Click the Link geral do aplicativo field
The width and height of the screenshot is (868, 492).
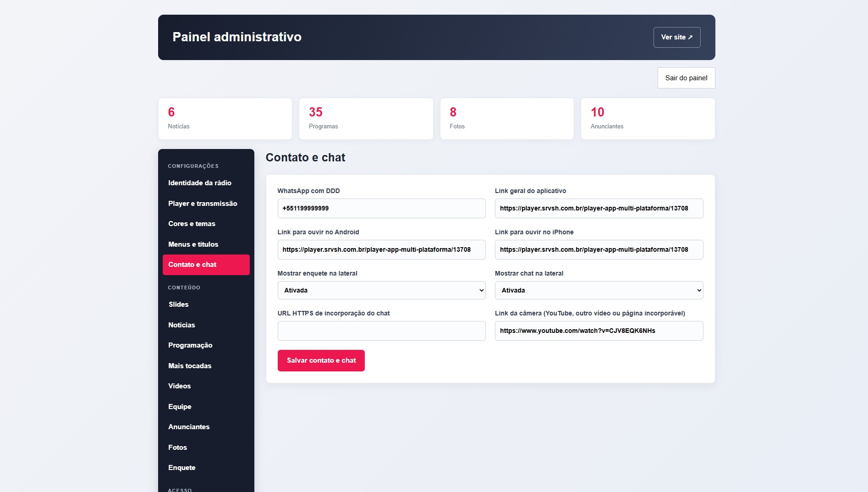coord(599,208)
